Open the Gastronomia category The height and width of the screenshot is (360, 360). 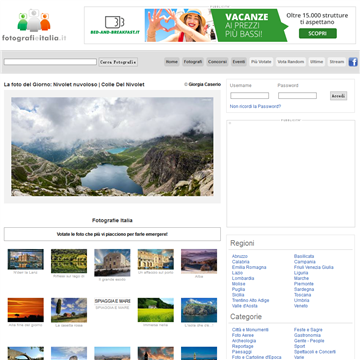coord(307,335)
